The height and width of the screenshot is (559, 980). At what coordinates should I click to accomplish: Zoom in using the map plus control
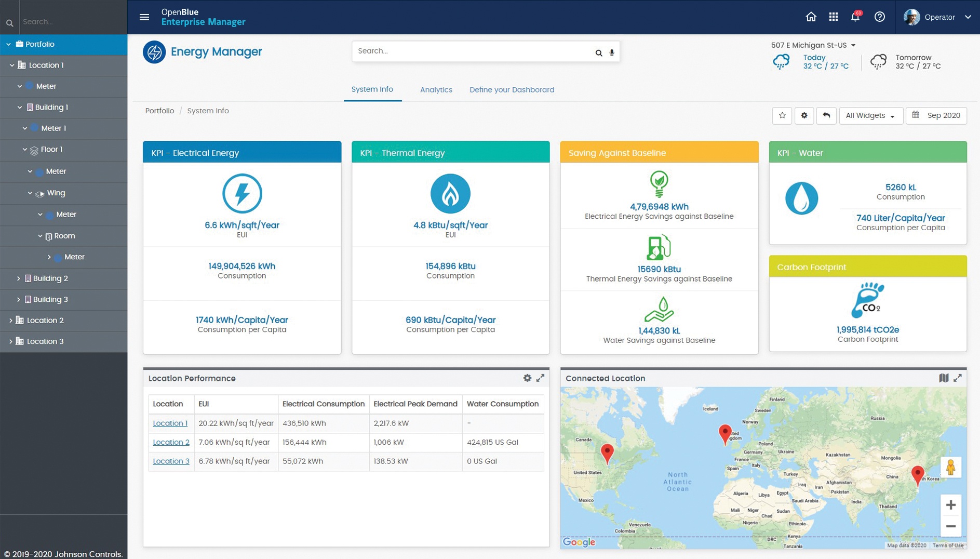951,504
